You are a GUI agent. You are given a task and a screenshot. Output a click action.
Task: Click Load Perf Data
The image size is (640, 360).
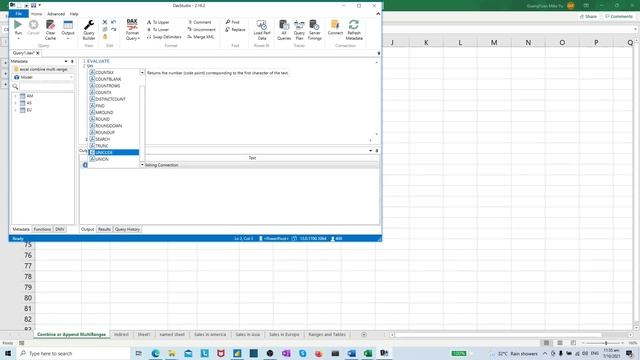262,29
